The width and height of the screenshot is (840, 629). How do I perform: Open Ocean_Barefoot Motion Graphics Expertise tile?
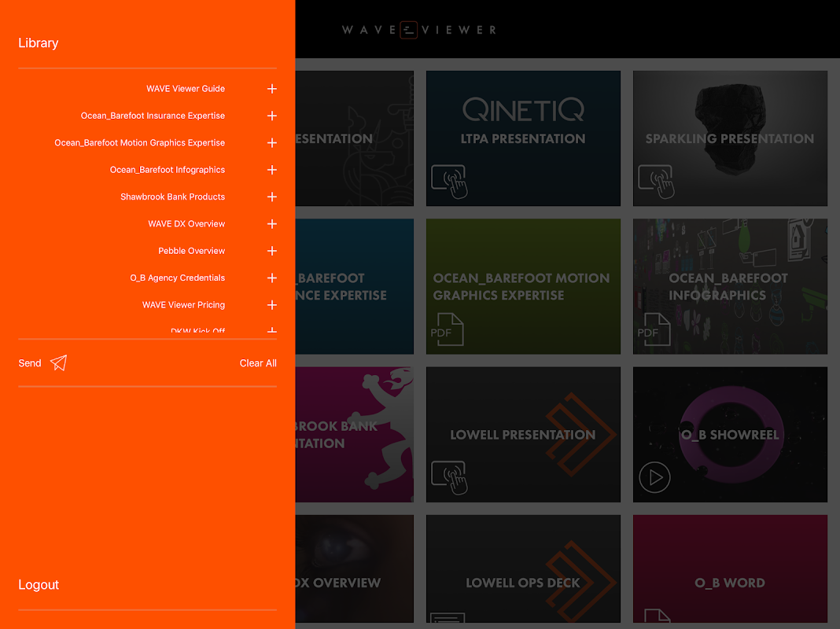523,286
